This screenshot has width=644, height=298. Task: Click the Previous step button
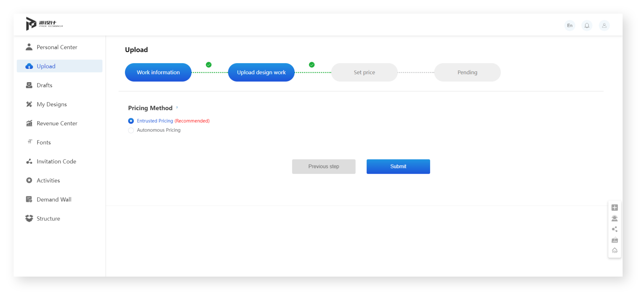pos(324,167)
